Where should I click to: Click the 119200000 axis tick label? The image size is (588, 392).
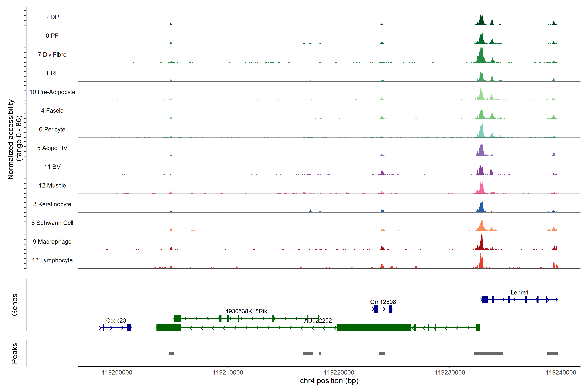click(117, 373)
